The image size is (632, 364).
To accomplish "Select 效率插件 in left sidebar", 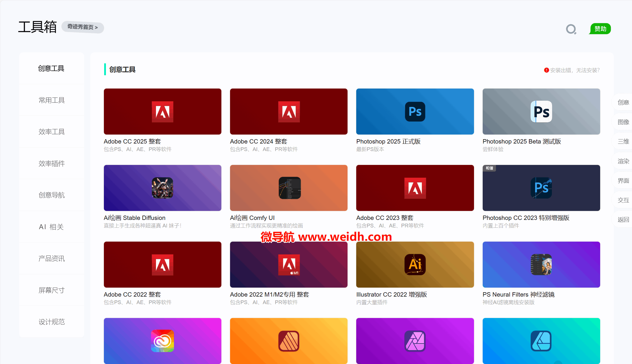I will coord(52,163).
